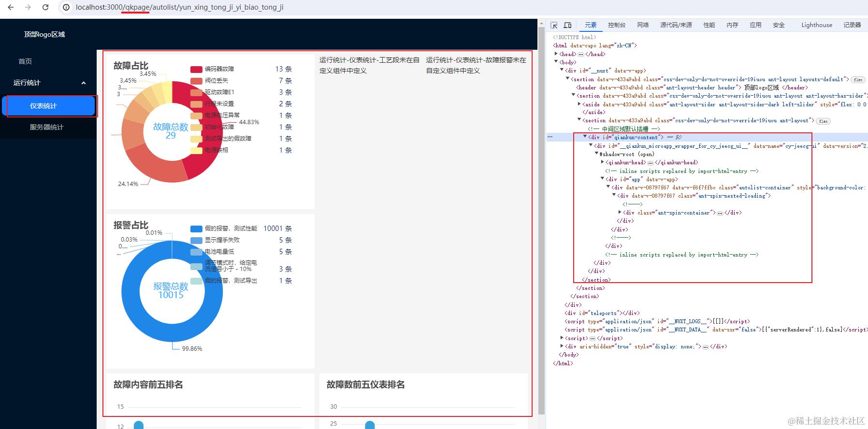Screen dimensions: 868x429
Task: Collapse the 运行统计 submenu chevron
Action: coord(84,83)
